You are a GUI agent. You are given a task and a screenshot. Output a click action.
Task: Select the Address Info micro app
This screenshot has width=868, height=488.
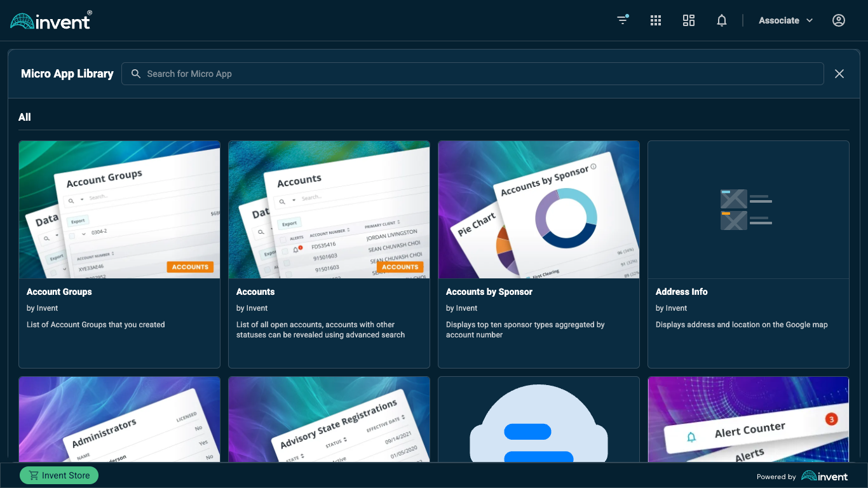tap(748, 254)
